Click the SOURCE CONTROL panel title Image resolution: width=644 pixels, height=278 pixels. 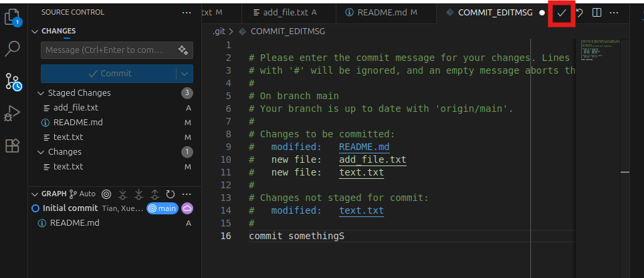pyautogui.click(x=73, y=13)
